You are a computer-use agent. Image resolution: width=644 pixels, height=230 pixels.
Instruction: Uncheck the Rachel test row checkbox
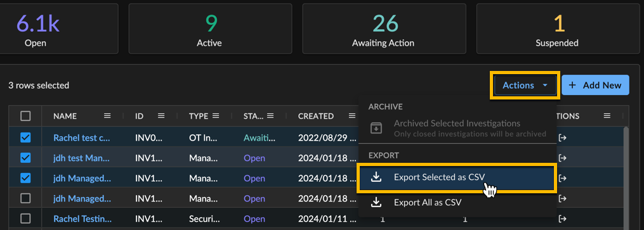25,137
